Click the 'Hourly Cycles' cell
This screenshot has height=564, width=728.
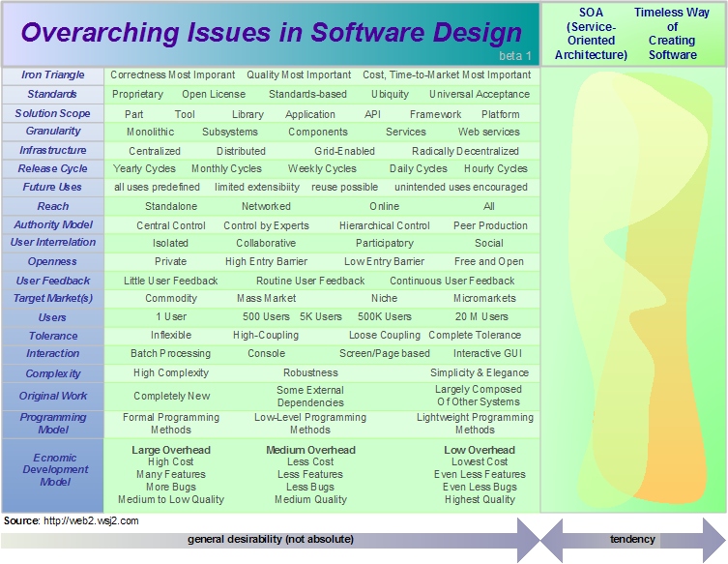coord(496,168)
